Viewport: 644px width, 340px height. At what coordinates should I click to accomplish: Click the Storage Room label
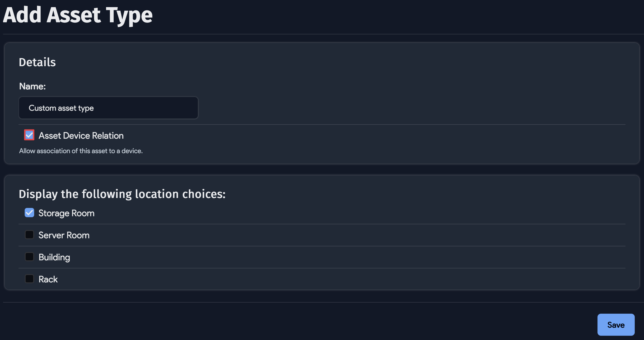pos(66,213)
